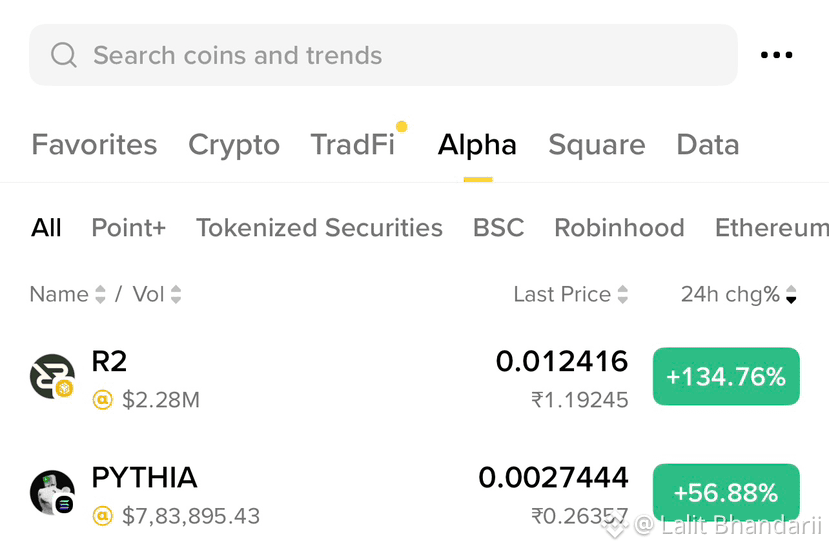Focus the Search coins and trends field
This screenshot has height=550, width=829.
click(x=383, y=55)
